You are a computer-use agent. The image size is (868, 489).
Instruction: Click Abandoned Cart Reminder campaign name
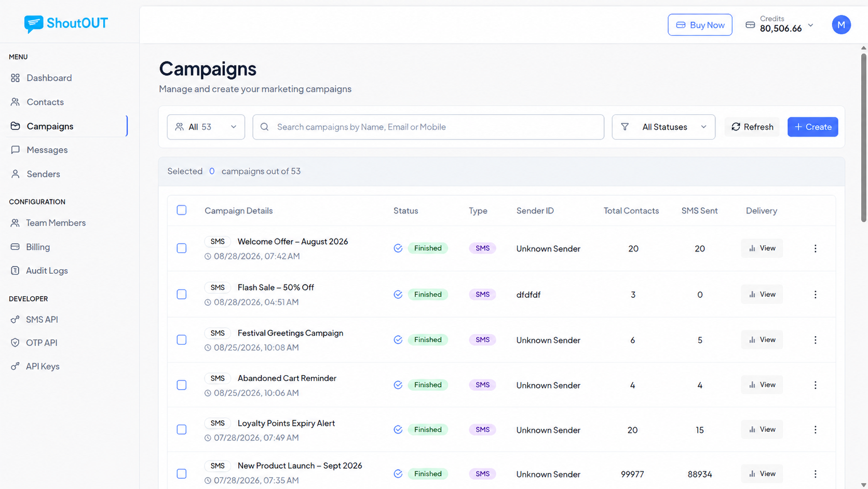pos(287,378)
